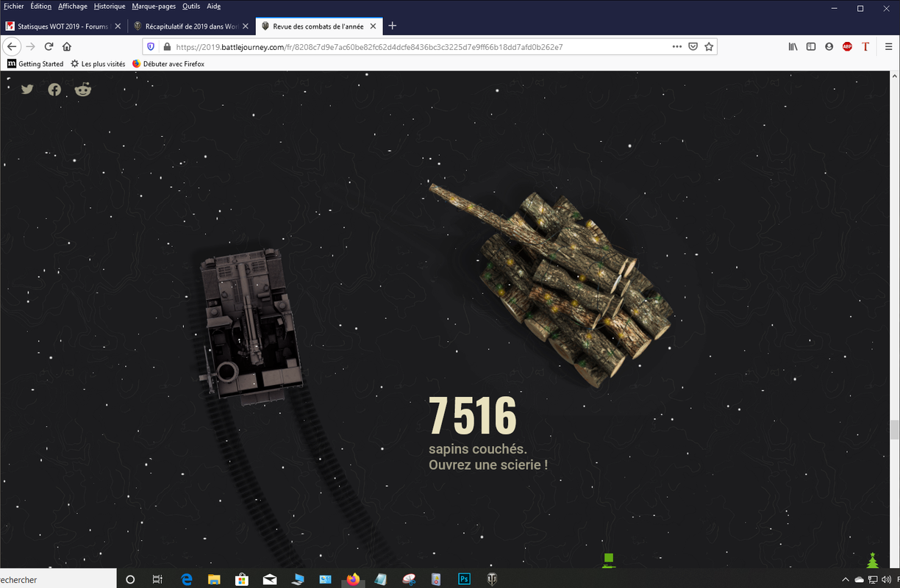Open the Firefox home page button
The width and height of the screenshot is (900, 588).
click(67, 46)
